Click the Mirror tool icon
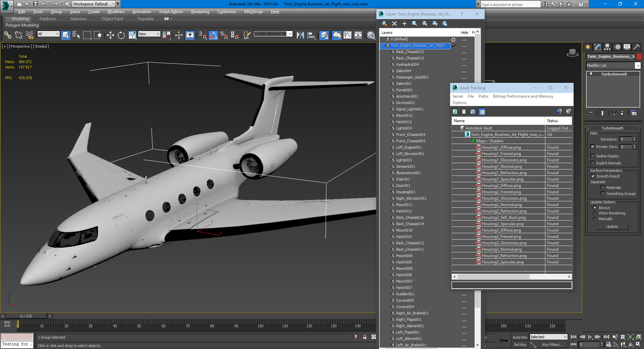 (300, 35)
